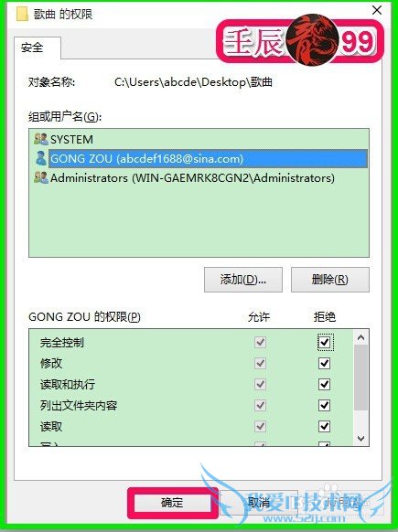This screenshot has height=532, width=398.
Task: Select GONG ZOU (abcdef1688@sina.com) entry
Action: [x=208, y=158]
